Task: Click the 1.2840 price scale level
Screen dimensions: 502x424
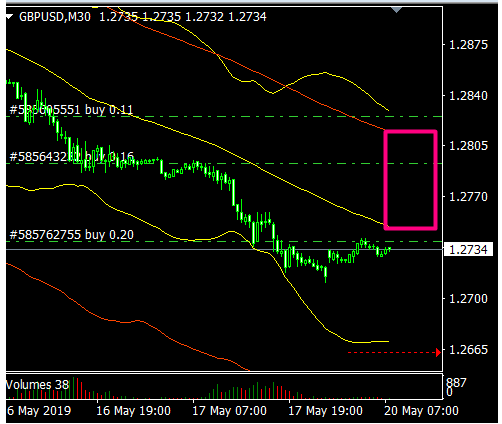Action: tap(468, 96)
